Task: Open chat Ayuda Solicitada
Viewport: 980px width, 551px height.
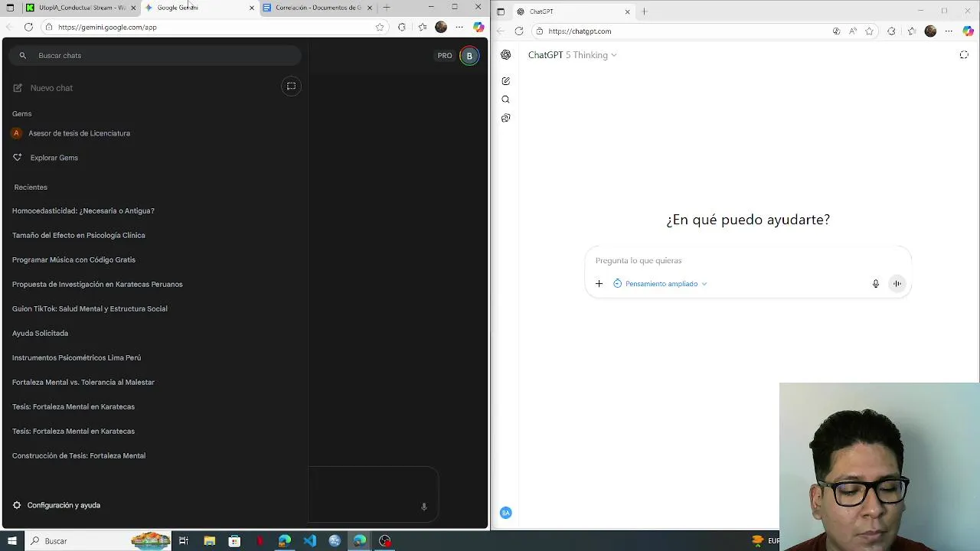Action: coord(40,333)
